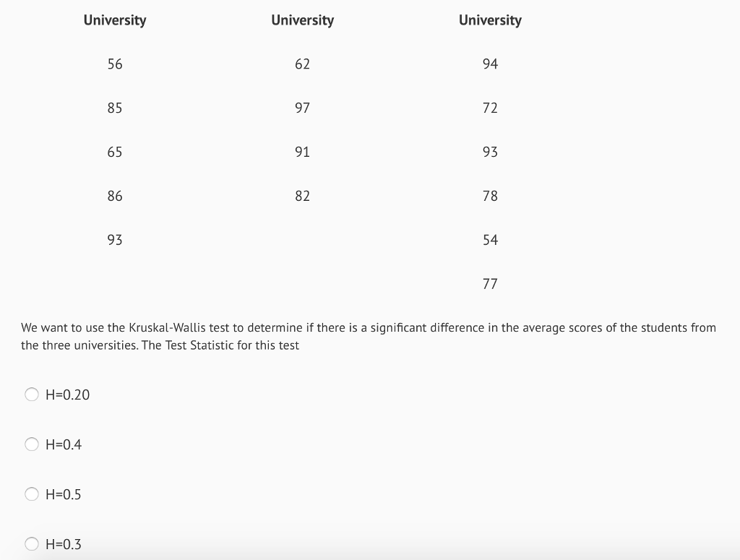Click the University header above score 56
The width and height of the screenshot is (740, 560).
pyautogui.click(x=114, y=20)
